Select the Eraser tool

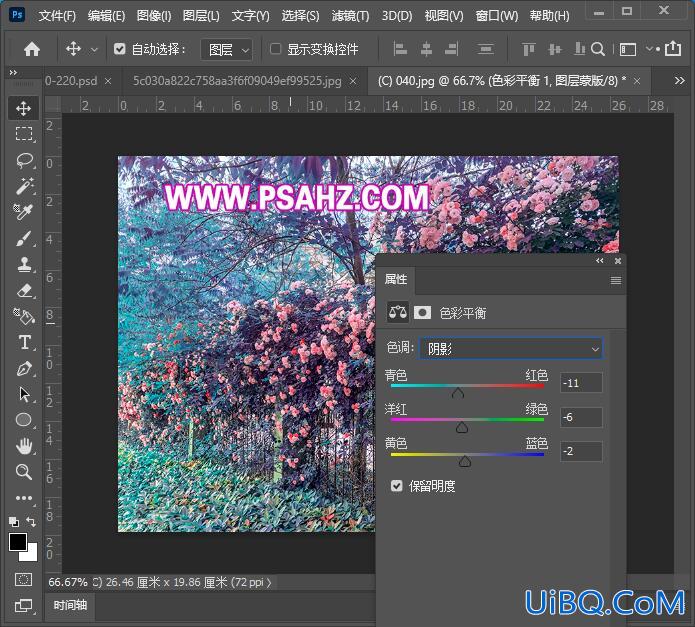pos(24,291)
